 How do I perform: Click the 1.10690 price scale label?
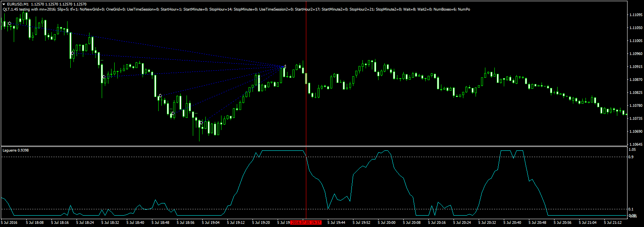coord(636,132)
